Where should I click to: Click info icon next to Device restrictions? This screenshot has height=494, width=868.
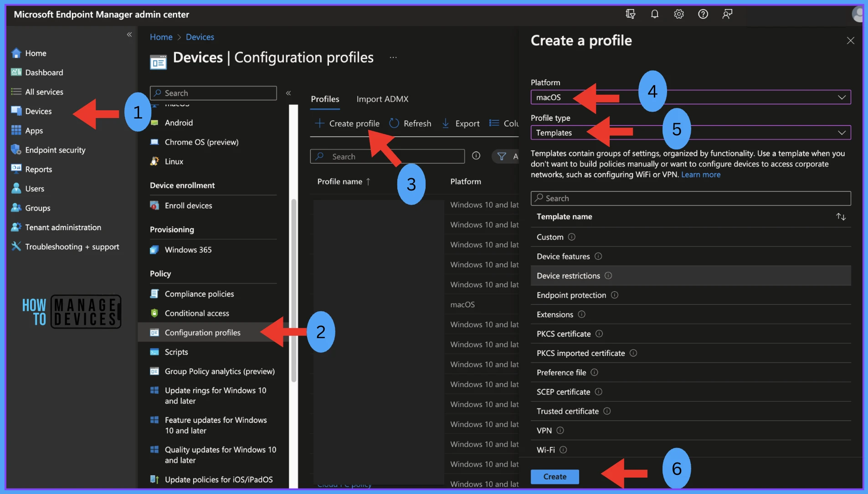coord(608,276)
